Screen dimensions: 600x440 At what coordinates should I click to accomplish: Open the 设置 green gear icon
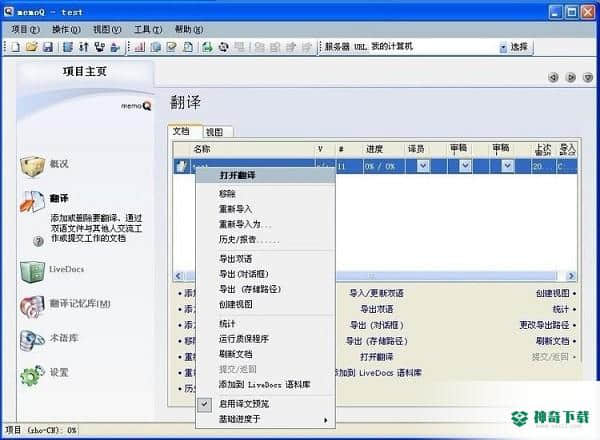click(x=32, y=375)
